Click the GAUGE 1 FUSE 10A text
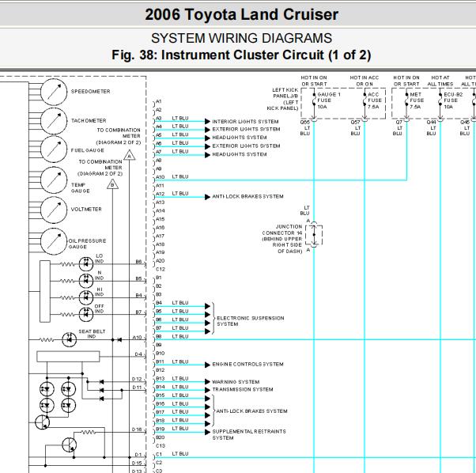 point(329,100)
